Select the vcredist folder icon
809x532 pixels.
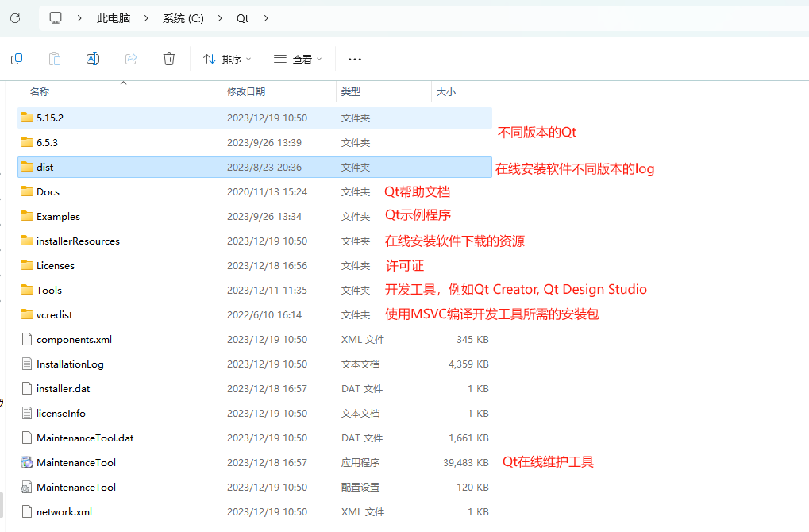pos(27,314)
